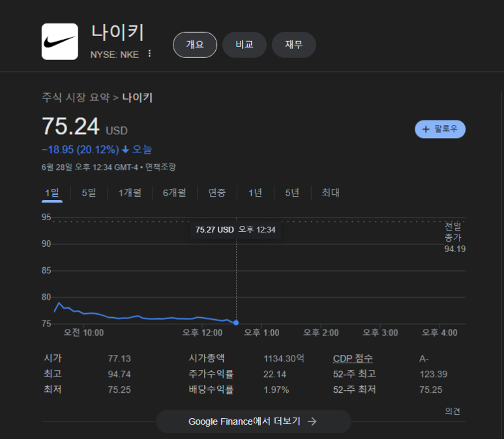Click the 배당수익률 value 1.97%
Image resolution: width=504 pixels, height=439 pixels.
(276, 390)
